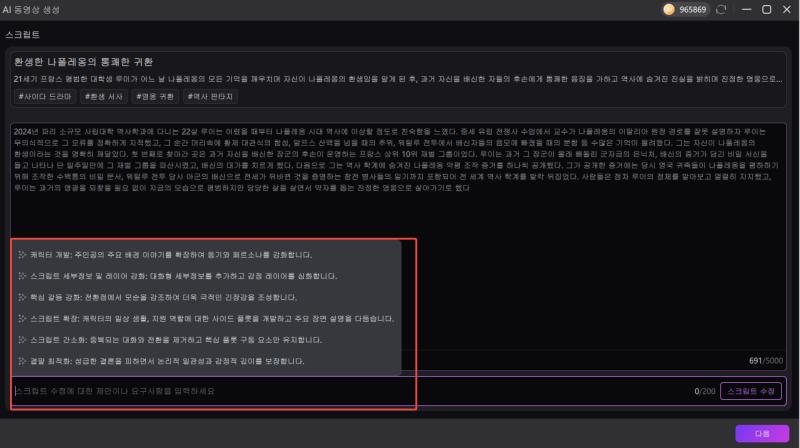Click the 스크립트 section heading
800x448 pixels.
(22, 35)
